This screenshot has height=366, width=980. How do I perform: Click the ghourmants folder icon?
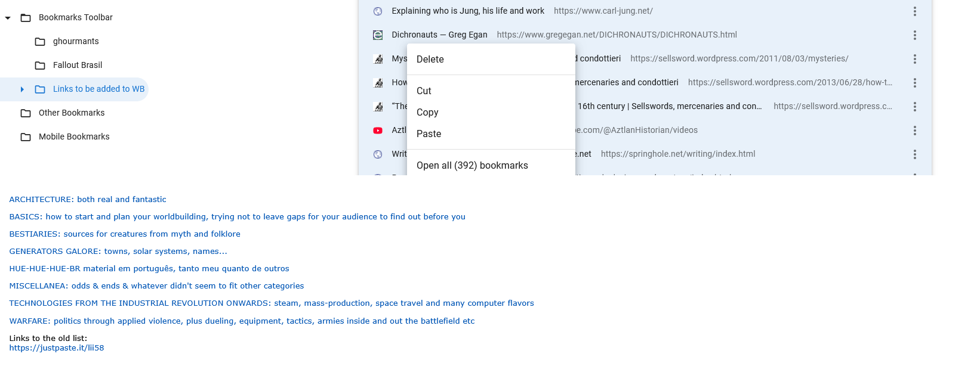[x=40, y=42]
